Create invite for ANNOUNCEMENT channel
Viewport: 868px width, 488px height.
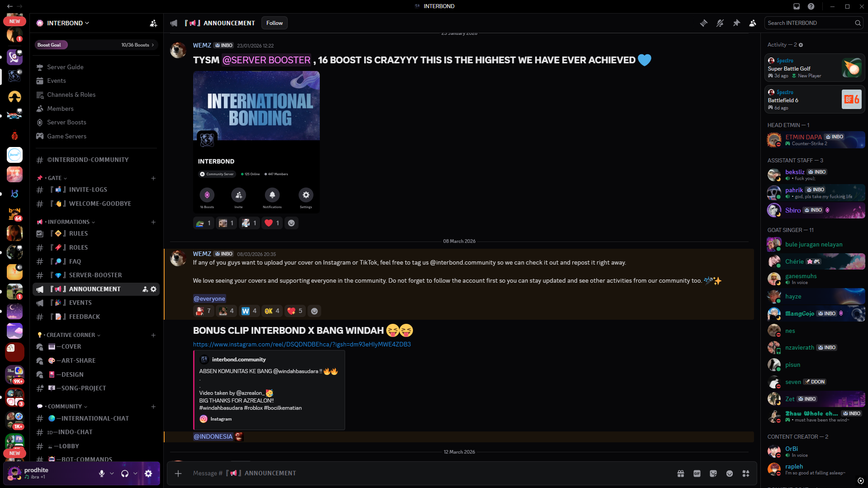pyautogui.click(x=145, y=289)
